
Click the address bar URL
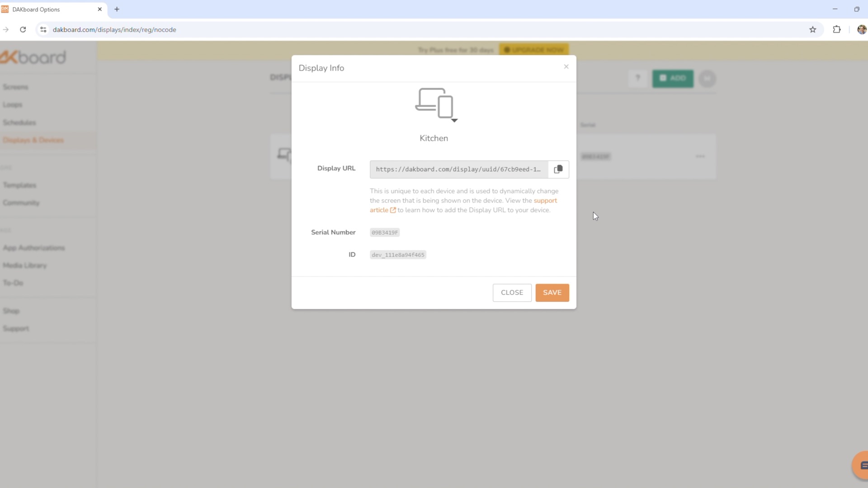click(x=114, y=30)
